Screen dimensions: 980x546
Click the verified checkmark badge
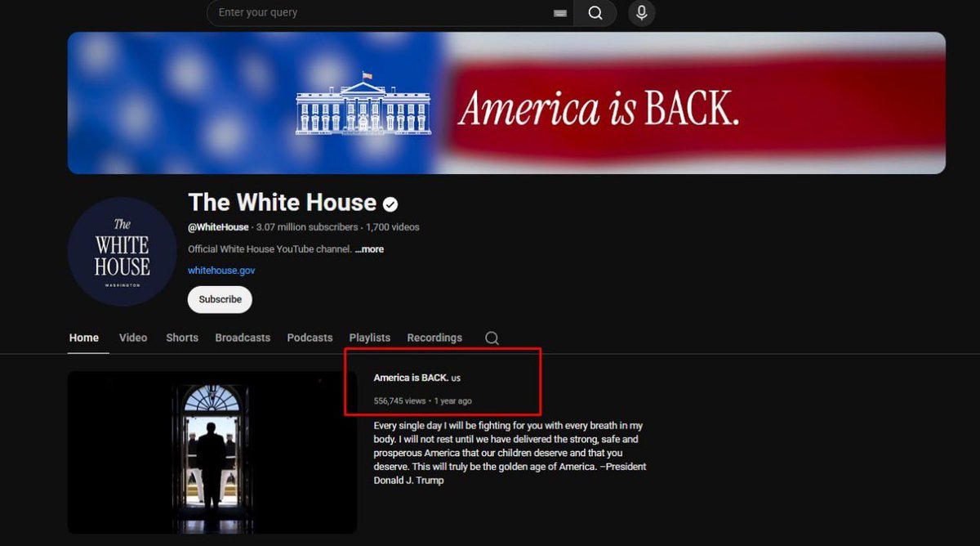click(390, 204)
